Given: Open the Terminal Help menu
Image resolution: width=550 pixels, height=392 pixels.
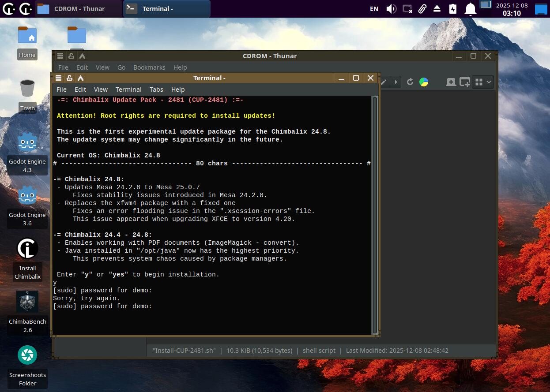Looking at the screenshot, I should coord(178,90).
